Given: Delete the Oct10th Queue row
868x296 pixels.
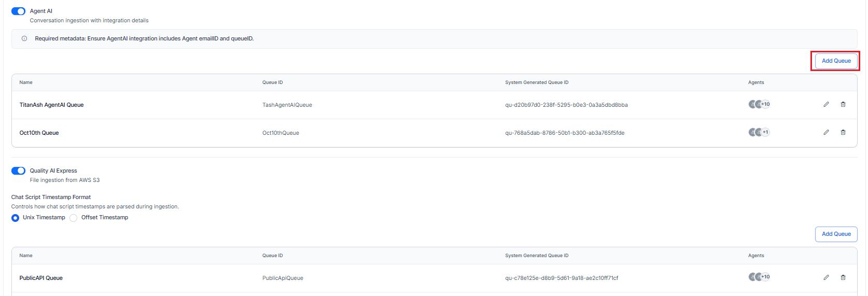Looking at the screenshot, I should coord(843,132).
